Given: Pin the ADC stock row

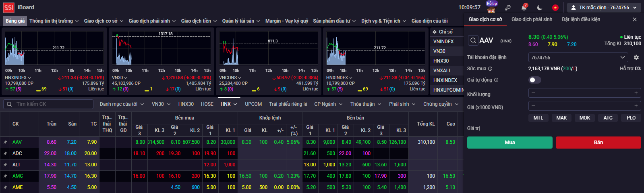Looking at the screenshot, I should click(5, 153).
